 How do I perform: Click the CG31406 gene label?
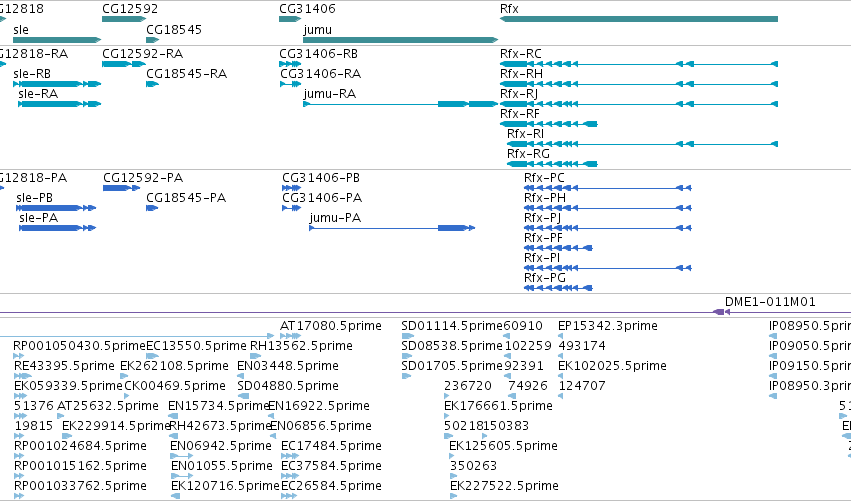(x=307, y=9)
